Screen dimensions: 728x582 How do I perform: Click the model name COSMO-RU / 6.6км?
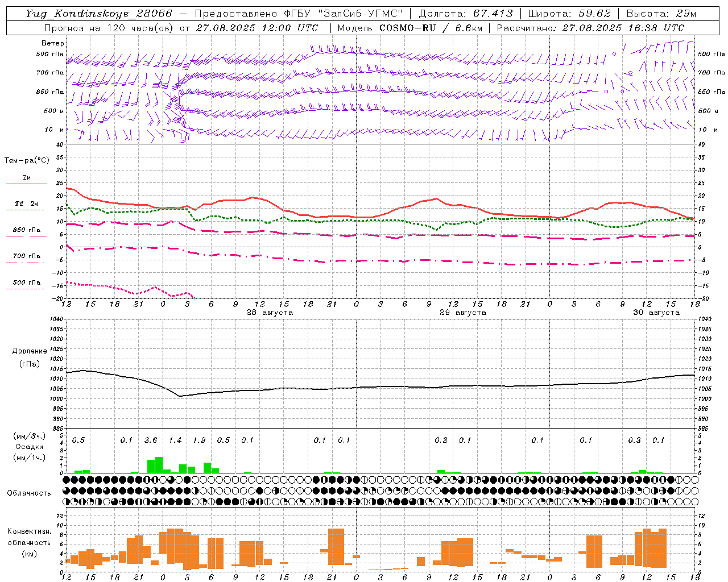coord(431,28)
